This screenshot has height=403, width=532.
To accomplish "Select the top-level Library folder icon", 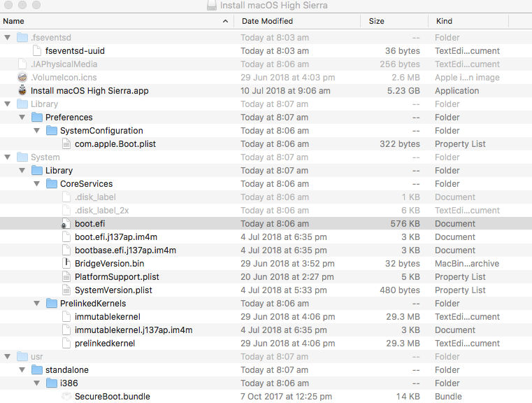I will (22, 104).
